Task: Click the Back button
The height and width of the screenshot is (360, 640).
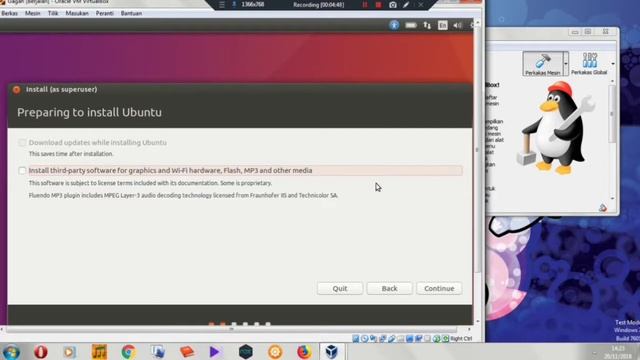Action: point(389,288)
